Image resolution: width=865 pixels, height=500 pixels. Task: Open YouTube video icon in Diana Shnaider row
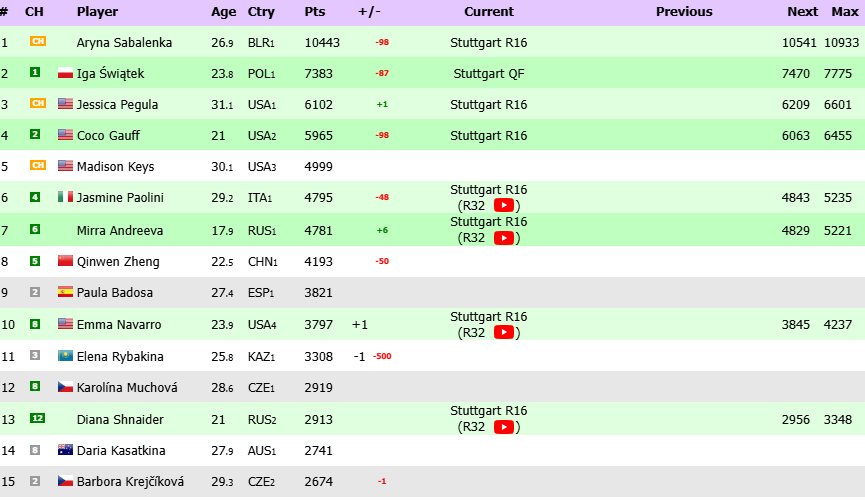click(x=504, y=427)
